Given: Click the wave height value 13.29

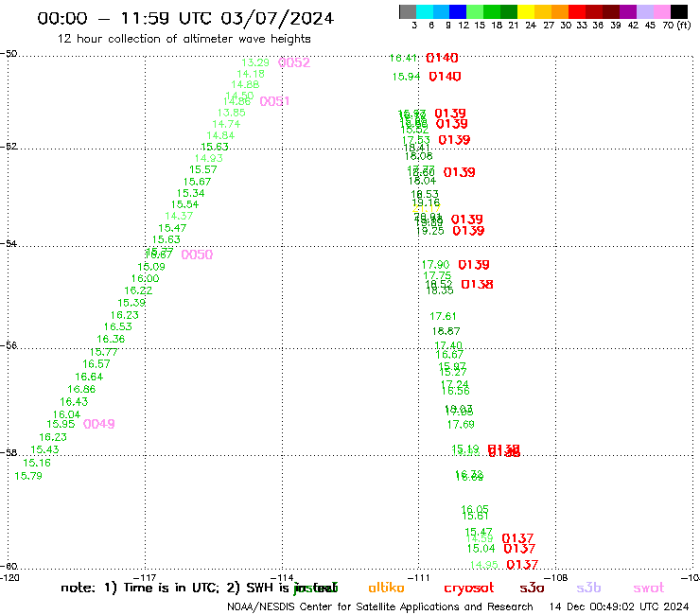Looking at the screenshot, I should [255, 62].
